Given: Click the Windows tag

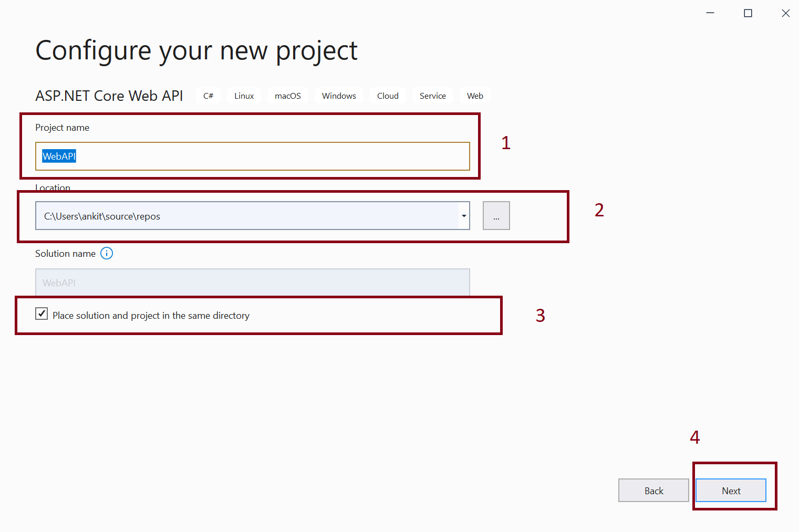Looking at the screenshot, I should pos(339,96).
